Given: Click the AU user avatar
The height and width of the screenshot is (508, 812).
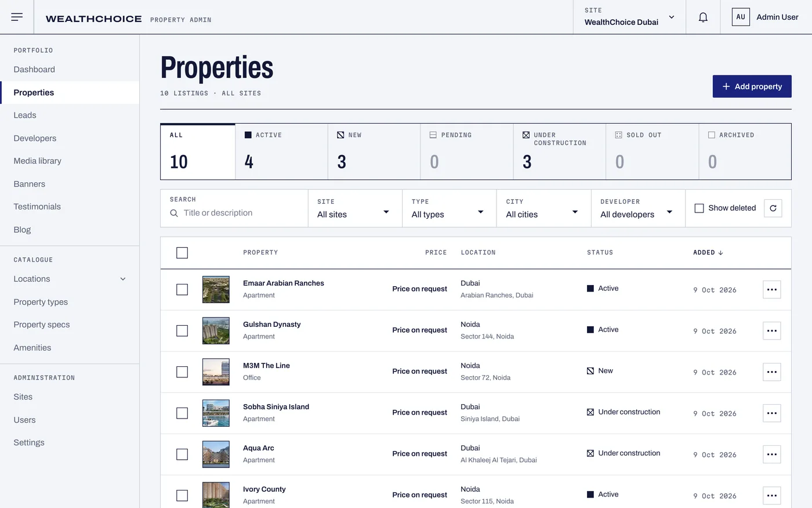Looking at the screenshot, I should coord(741,17).
